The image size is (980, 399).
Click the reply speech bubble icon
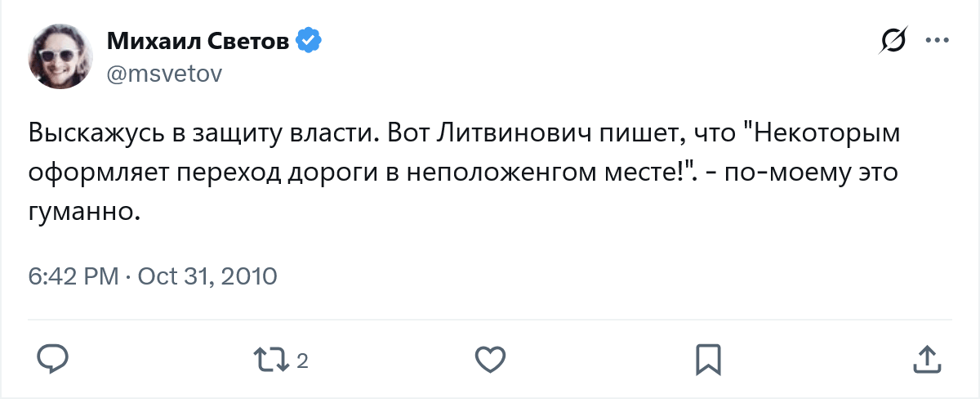click(x=56, y=358)
